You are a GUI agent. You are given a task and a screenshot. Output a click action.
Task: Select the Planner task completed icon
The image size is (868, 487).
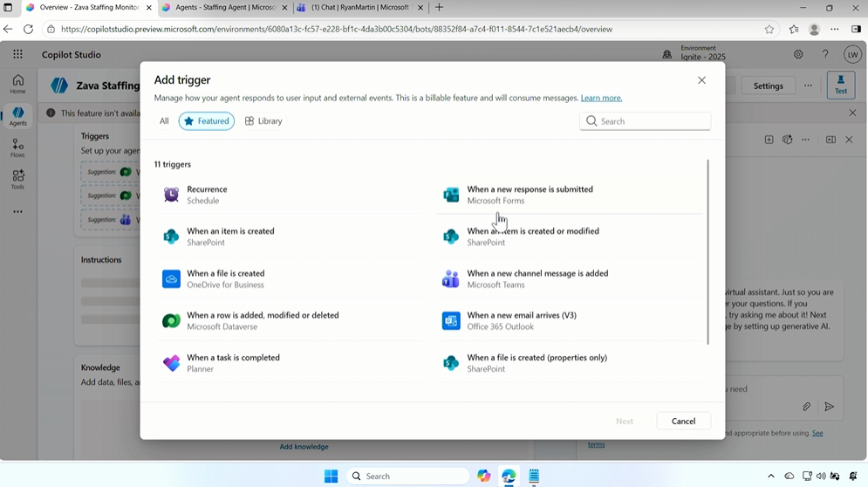click(171, 363)
